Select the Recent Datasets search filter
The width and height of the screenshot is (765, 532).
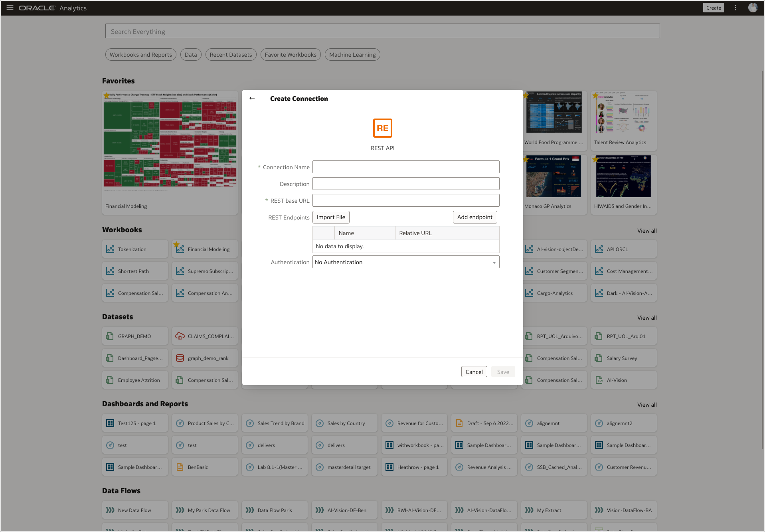[231, 54]
